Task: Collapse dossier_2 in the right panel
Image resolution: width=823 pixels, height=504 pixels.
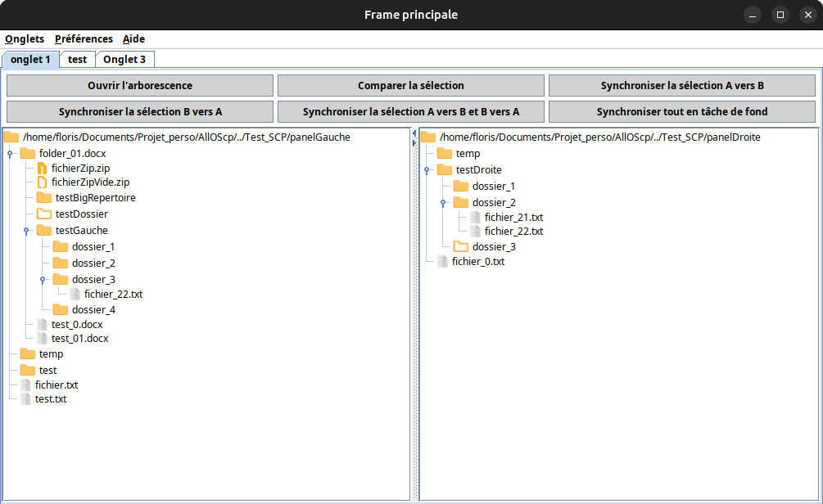Action: pos(443,203)
